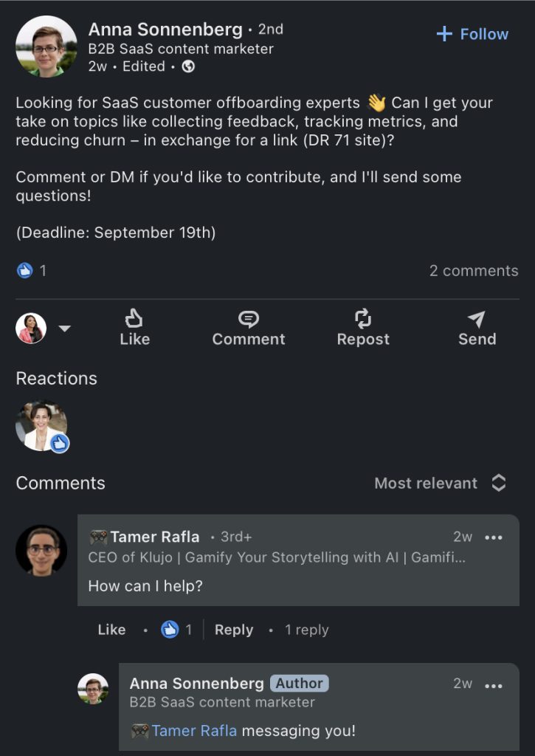535x756 pixels.
Task: Expand the 1 reply thread
Action: [x=306, y=630]
